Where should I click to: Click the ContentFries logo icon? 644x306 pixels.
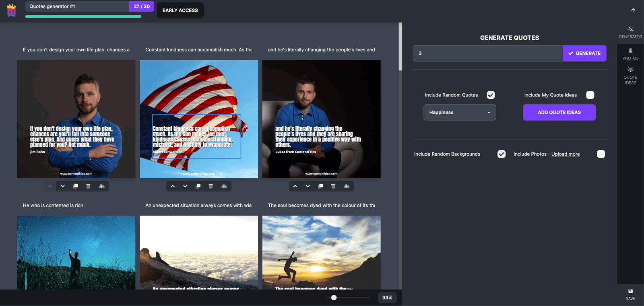(12, 10)
